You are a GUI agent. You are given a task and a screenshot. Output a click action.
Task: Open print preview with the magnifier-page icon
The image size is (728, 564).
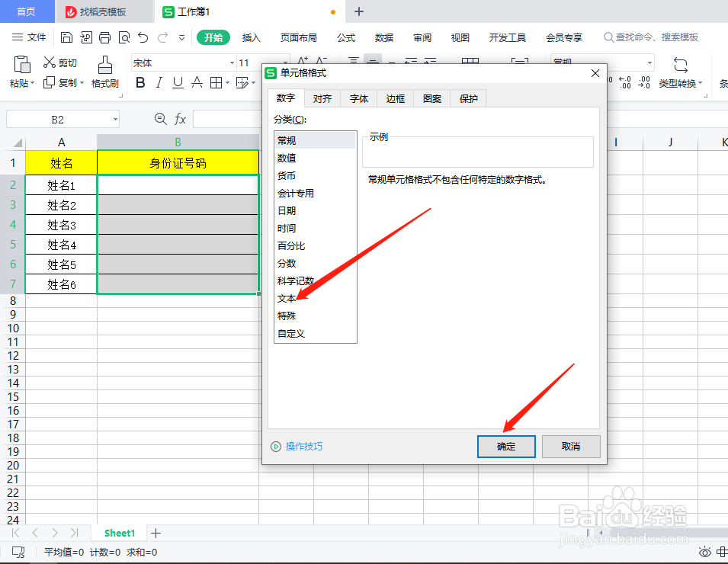pyautogui.click(x=123, y=37)
